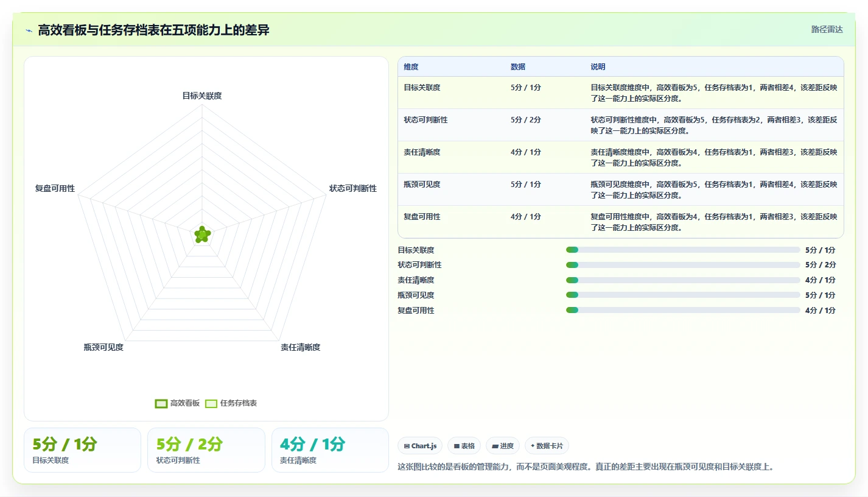Click the 数据卡片 chip label
Viewport: 868px width, 497px height.
pos(550,446)
